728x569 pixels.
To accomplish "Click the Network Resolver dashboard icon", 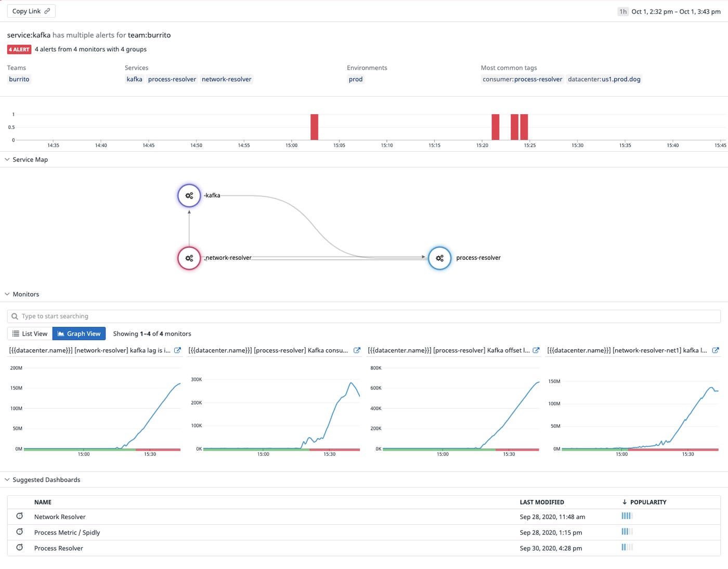I will pyautogui.click(x=20, y=516).
